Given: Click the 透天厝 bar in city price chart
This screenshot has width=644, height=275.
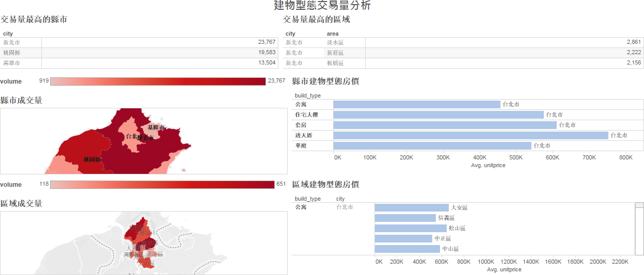Looking at the screenshot, I should click(471, 135).
